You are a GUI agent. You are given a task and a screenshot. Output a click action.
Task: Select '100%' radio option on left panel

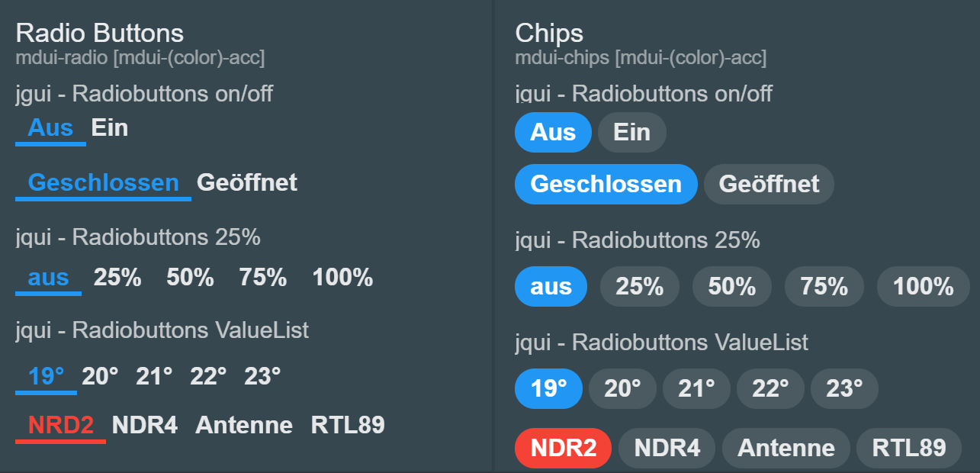click(x=342, y=277)
